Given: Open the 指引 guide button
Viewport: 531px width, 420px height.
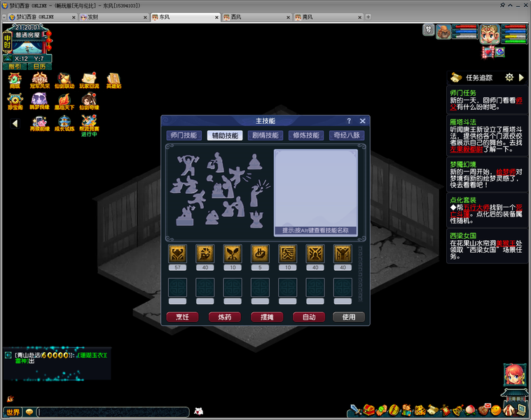Looking at the screenshot, I should pos(15,66).
